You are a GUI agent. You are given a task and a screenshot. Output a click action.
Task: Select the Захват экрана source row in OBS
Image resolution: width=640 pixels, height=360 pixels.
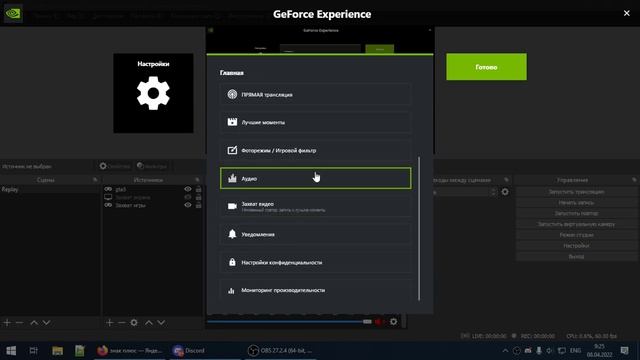(x=153, y=197)
